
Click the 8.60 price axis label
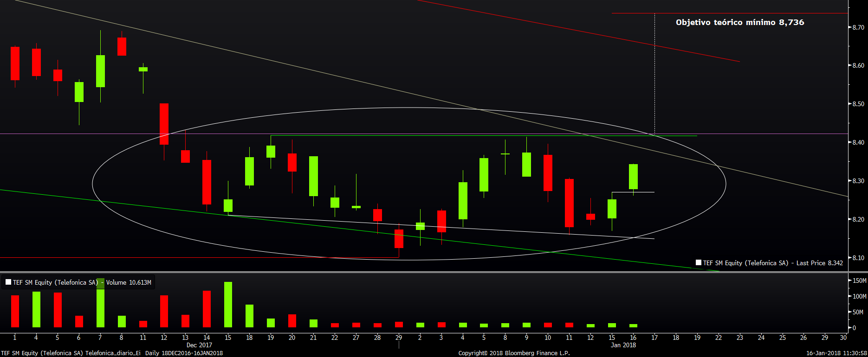858,65
